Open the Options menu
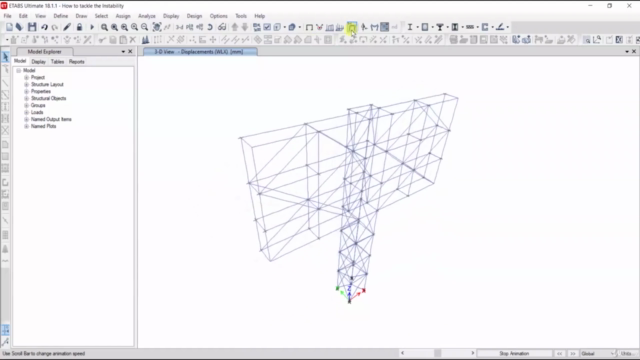 coord(218,16)
